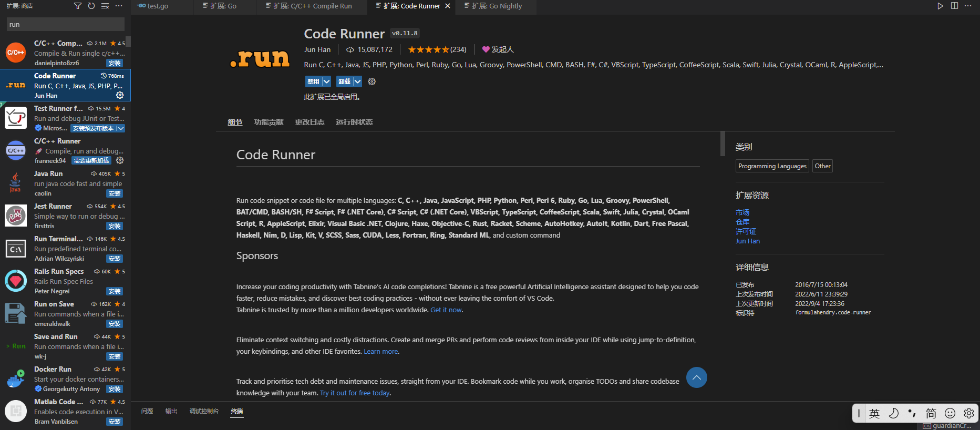This screenshot has height=430, width=980.
Task: Close the Code Runner extension tab
Action: click(448, 6)
